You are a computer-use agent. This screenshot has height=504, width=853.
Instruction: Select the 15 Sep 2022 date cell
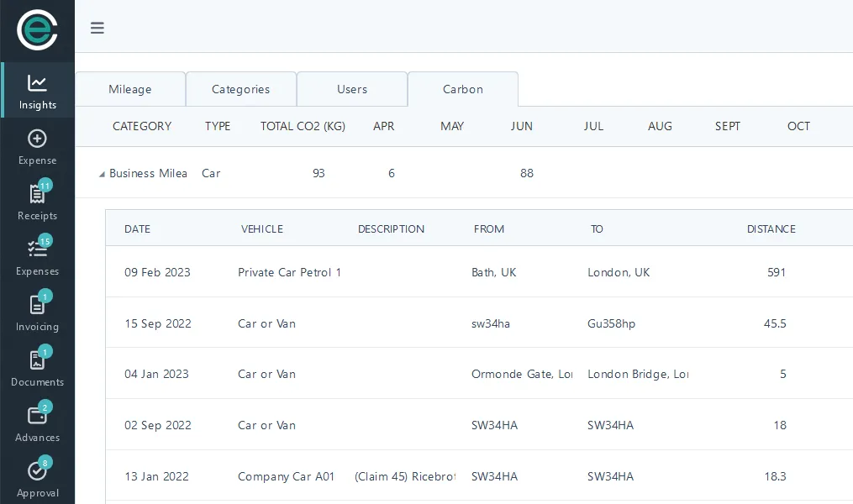click(x=158, y=323)
